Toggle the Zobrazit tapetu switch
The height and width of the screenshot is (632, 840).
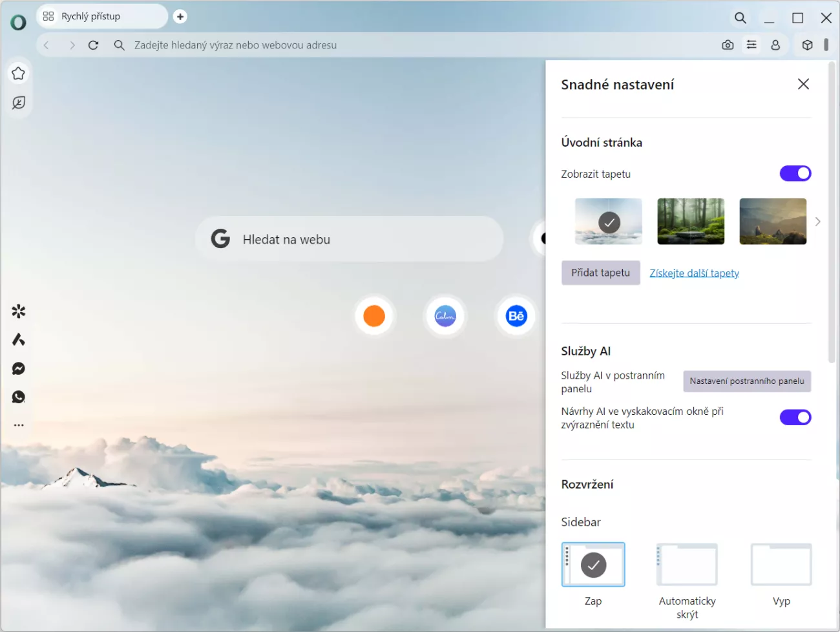[x=795, y=173]
